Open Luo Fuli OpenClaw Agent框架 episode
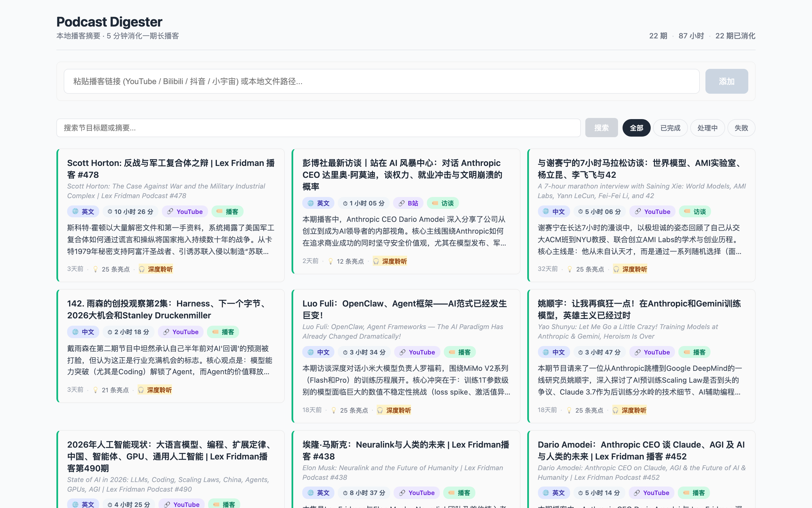This screenshot has height=508, width=812. [x=404, y=309]
